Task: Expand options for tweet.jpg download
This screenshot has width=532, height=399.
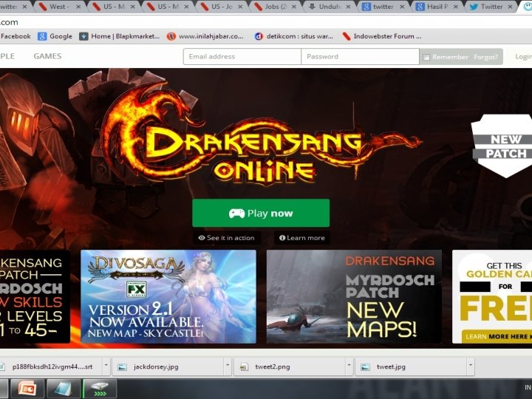Action: pyautogui.click(x=471, y=366)
